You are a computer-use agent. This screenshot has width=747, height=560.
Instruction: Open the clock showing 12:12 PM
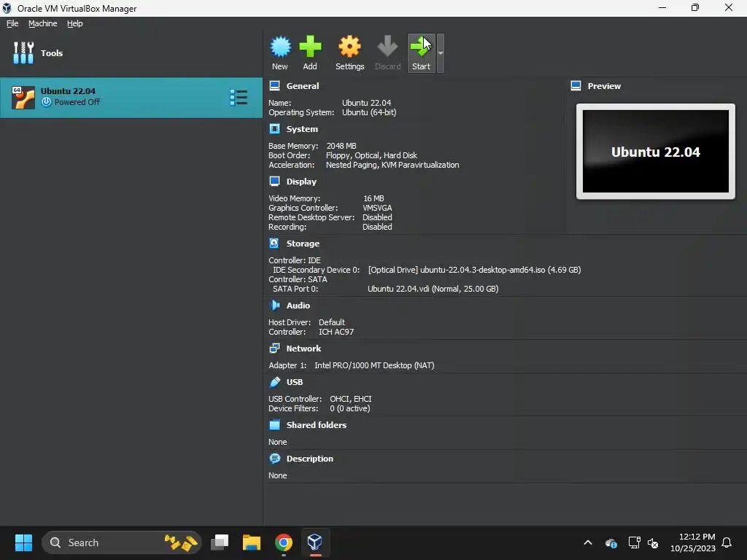[693, 542]
